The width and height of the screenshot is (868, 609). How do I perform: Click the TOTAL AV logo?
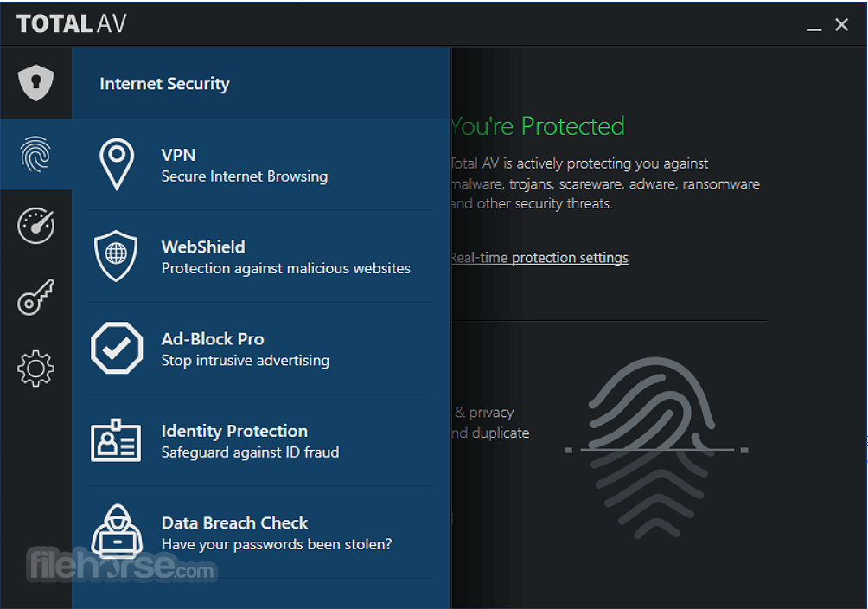tap(72, 24)
